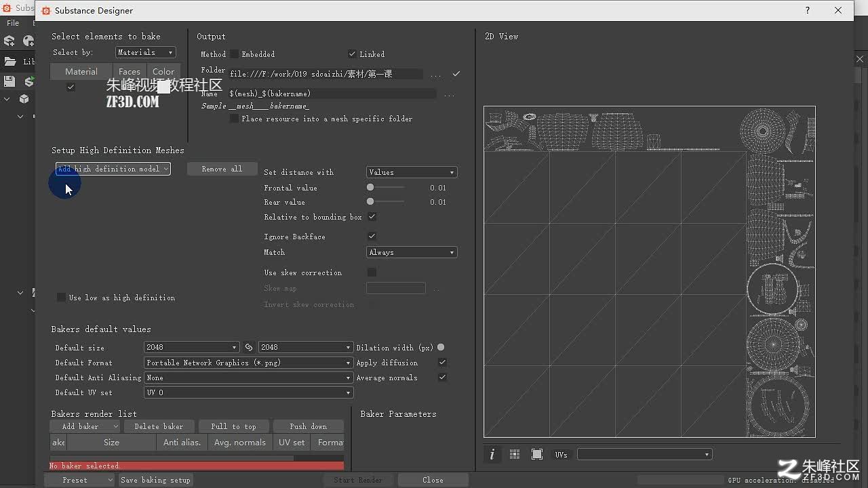Select the Material column header
Screen dimensions: 868x488
click(81, 71)
